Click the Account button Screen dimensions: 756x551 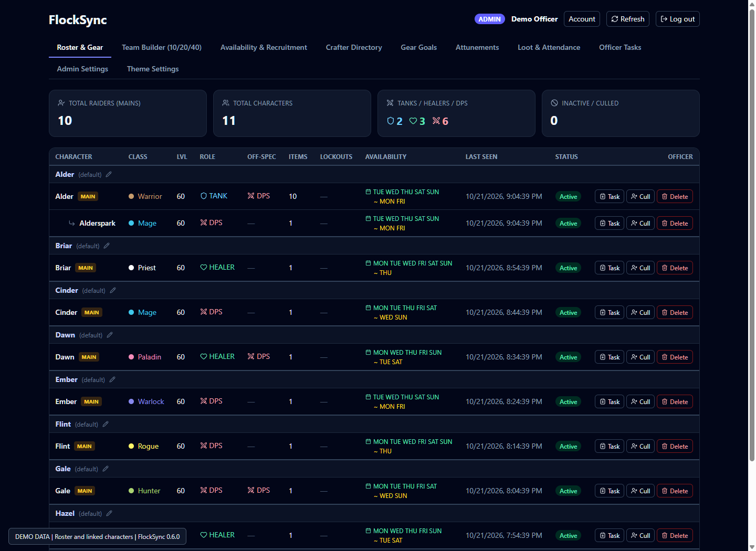point(582,19)
